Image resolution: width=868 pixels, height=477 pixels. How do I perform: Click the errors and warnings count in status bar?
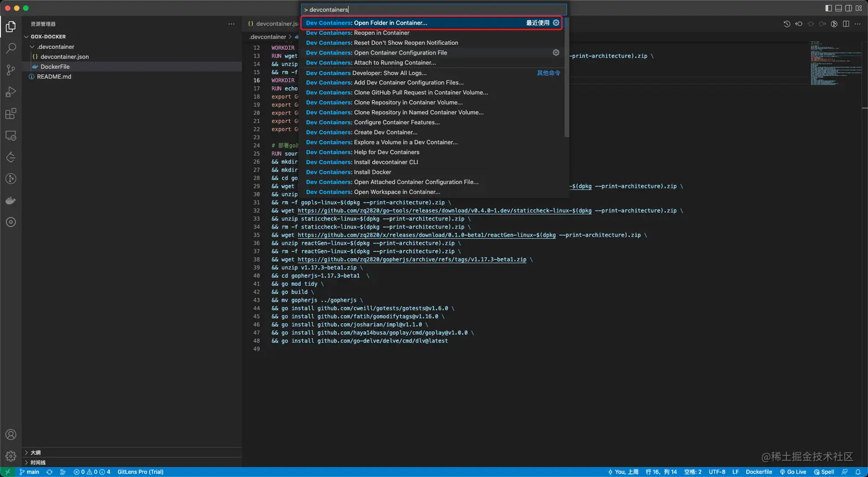click(x=92, y=472)
